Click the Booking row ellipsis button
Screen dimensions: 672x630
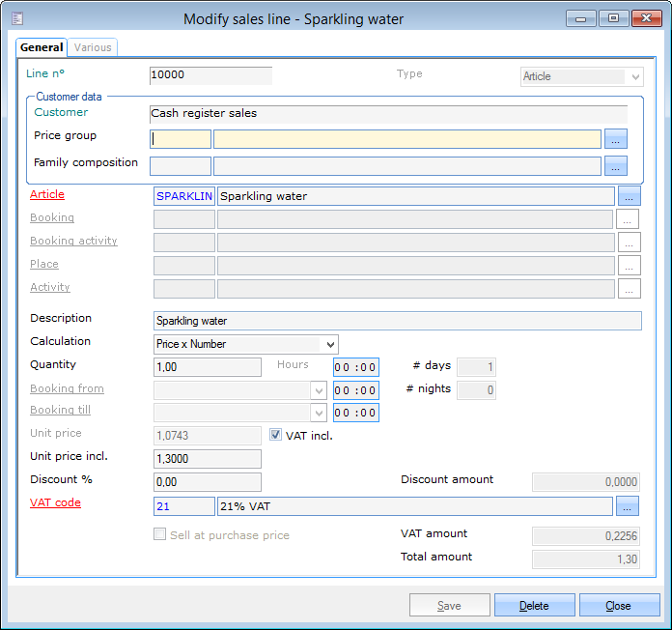[630, 219]
